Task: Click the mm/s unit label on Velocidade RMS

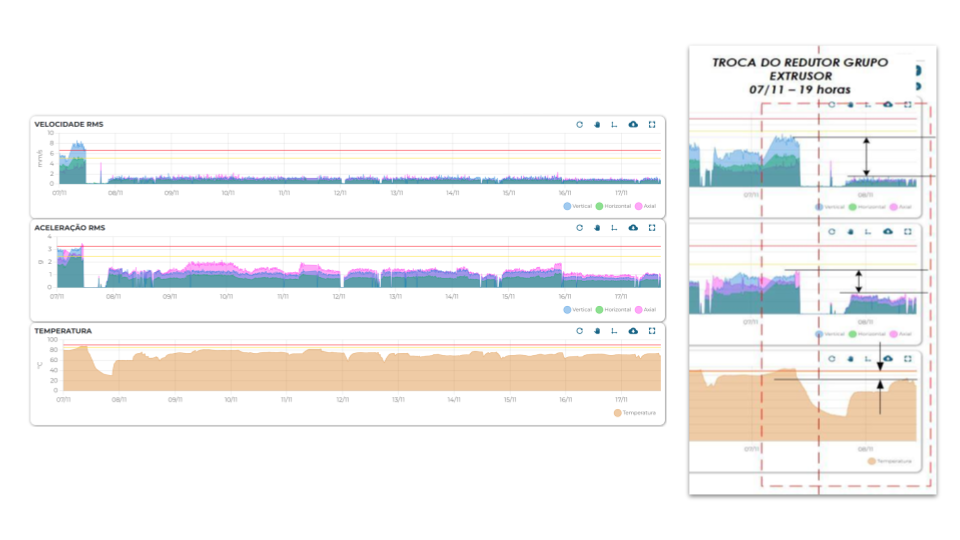Action: coord(40,158)
